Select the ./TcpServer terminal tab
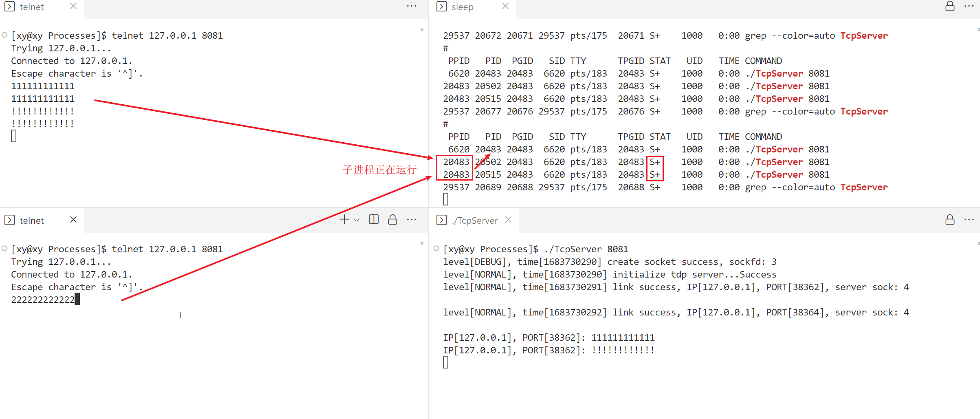The height and width of the screenshot is (419, 980). 474,221
